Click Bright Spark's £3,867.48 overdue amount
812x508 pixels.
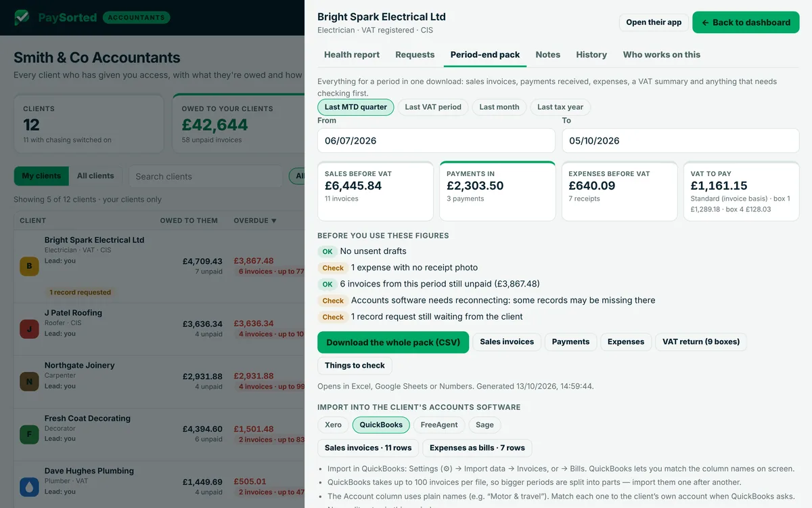click(254, 261)
